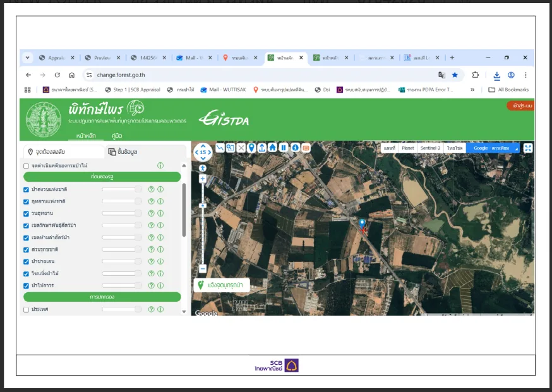The width and height of the screenshot is (552, 392).
Task: Uncheck the อุทยานแห่งชาติ layer checkbox
Action: click(x=26, y=201)
